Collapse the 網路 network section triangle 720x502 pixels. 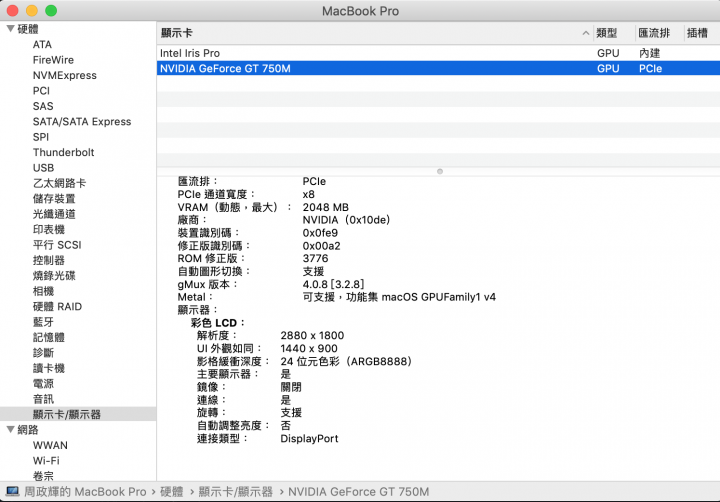click(x=11, y=429)
